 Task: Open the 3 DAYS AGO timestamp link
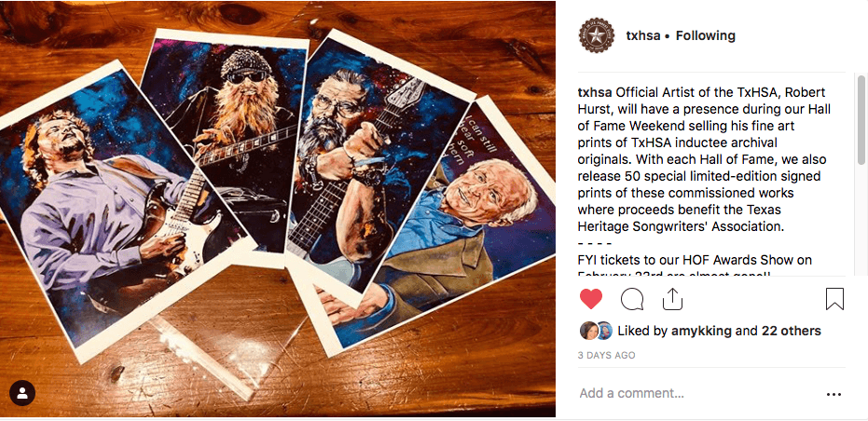(606, 355)
